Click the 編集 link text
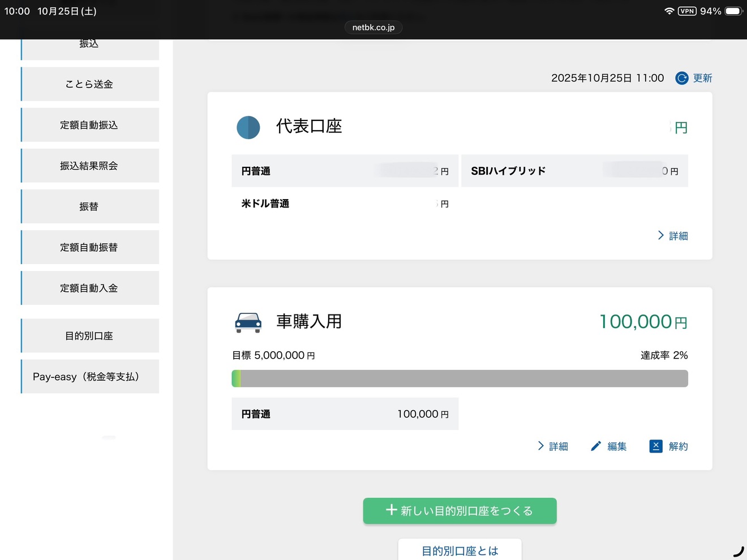 tap(617, 446)
